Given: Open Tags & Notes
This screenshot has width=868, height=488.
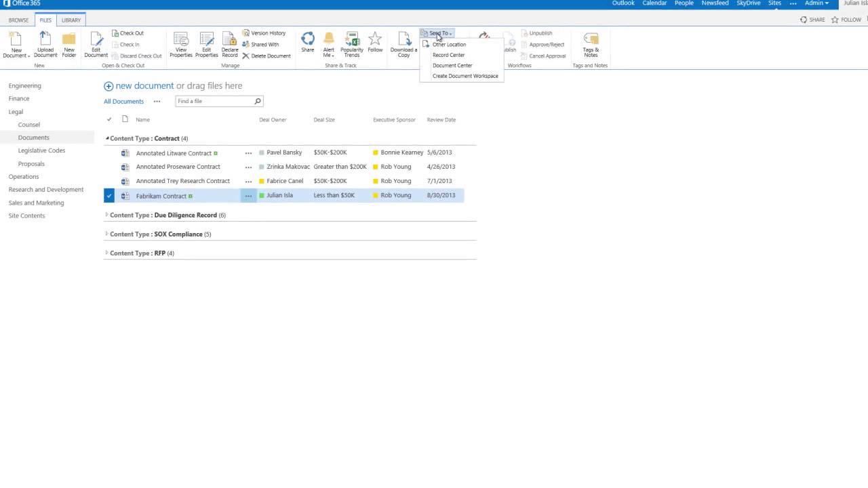Looking at the screenshot, I should click(591, 45).
